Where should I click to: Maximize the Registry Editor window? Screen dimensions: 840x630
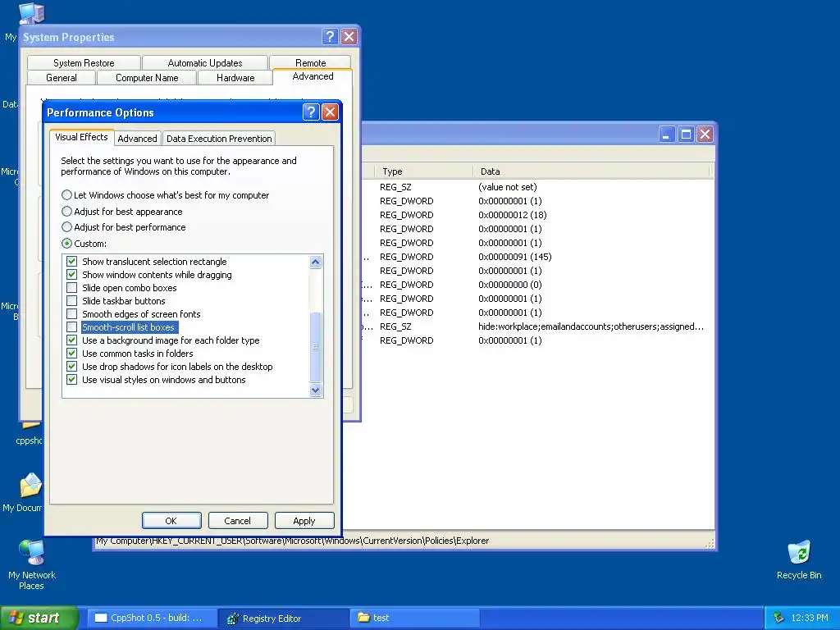click(686, 134)
